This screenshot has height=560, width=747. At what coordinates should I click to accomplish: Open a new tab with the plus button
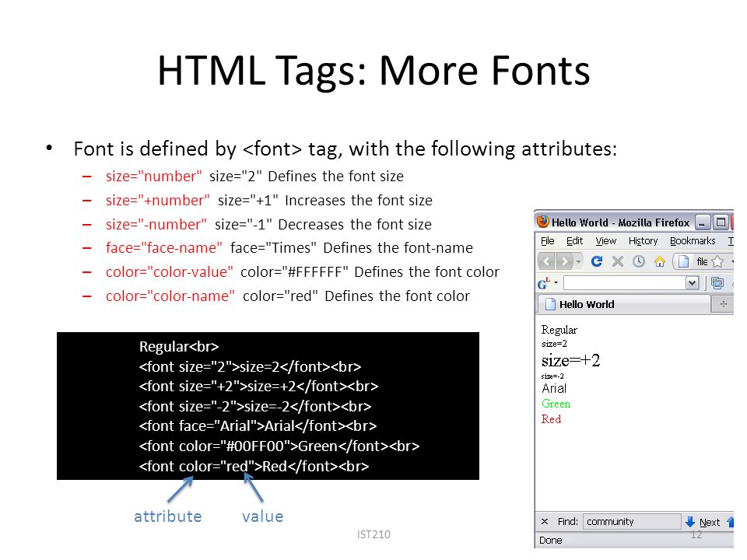click(x=723, y=304)
